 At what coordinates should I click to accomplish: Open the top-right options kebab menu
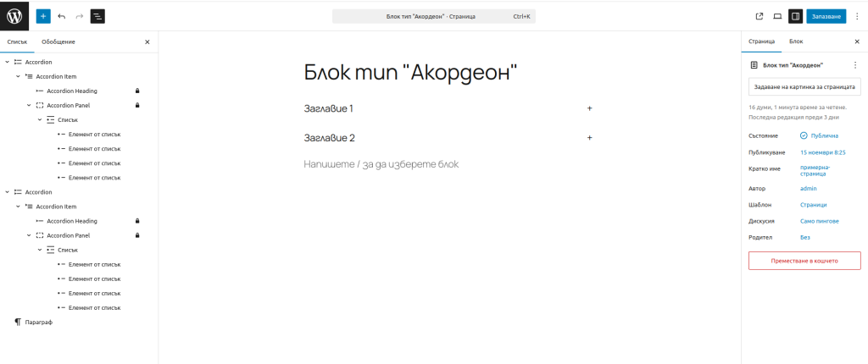click(x=856, y=16)
